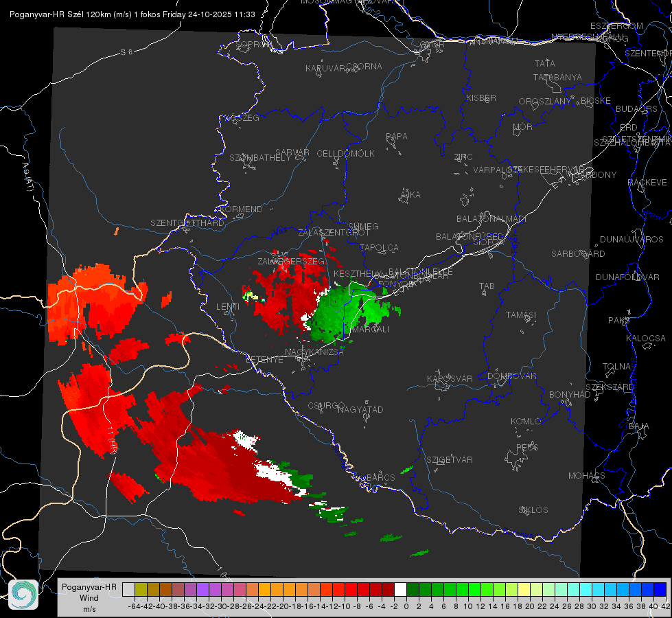Click the CSURGÓ city label
Image resolution: width=672 pixels, height=618 pixels.
coord(326,406)
